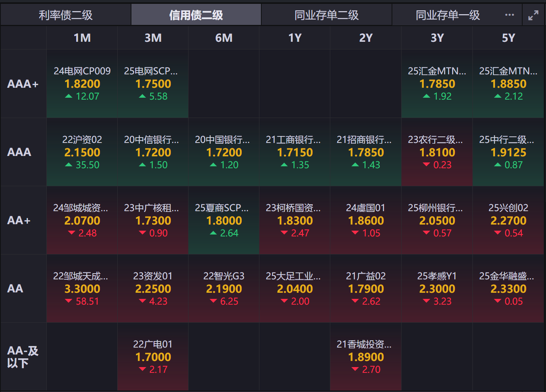This screenshot has height=392, width=546.
Task: Open the 25汇金MTN cell yielding 1.7850
Action: pyautogui.click(x=437, y=84)
